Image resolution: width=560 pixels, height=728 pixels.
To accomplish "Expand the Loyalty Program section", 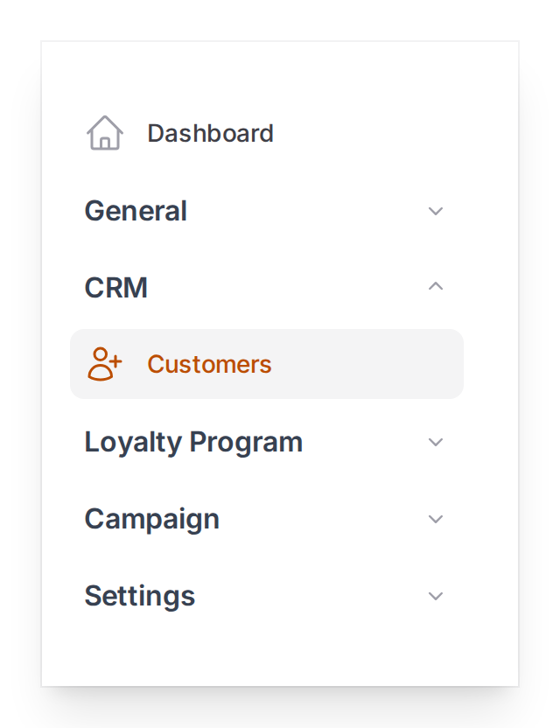I will pyautogui.click(x=435, y=442).
